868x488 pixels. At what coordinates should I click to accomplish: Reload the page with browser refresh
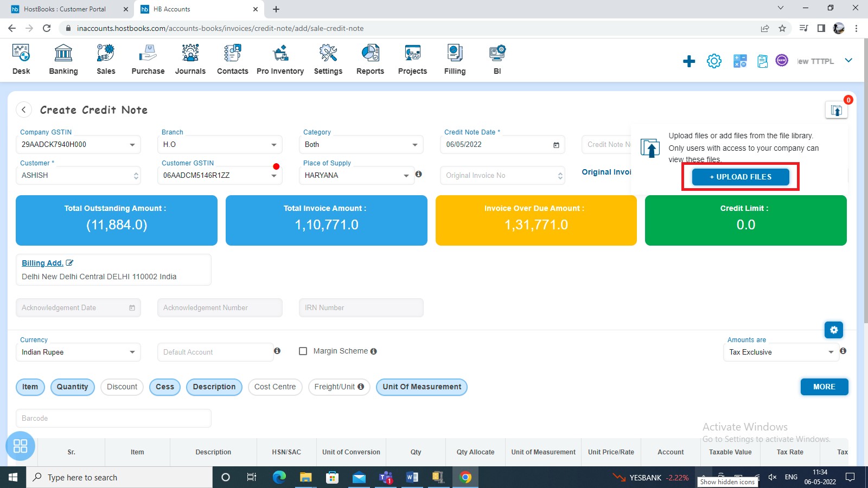(47, 28)
